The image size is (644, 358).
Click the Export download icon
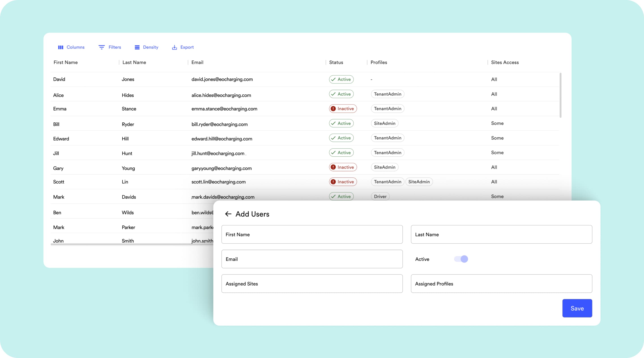(x=175, y=47)
